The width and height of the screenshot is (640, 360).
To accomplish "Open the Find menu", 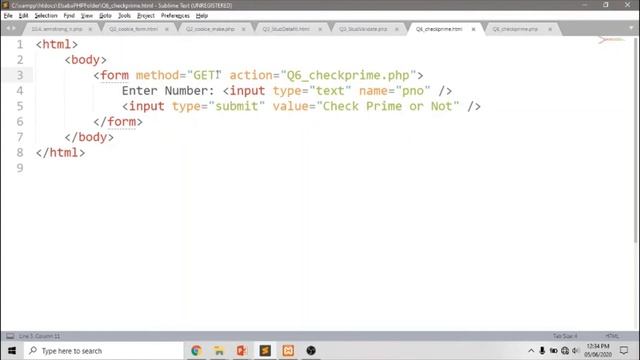I will click(69, 16).
